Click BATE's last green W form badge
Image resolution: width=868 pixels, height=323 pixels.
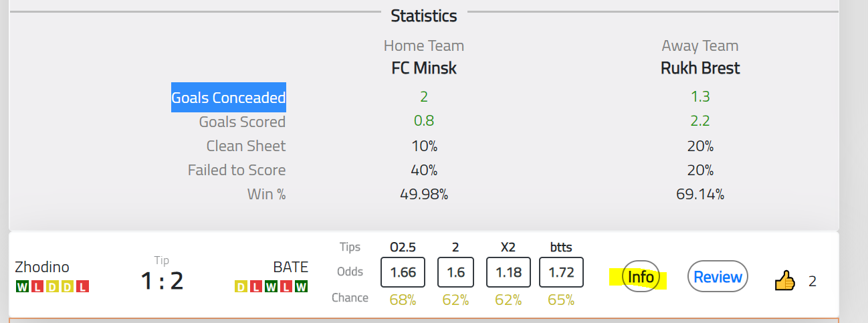click(302, 286)
